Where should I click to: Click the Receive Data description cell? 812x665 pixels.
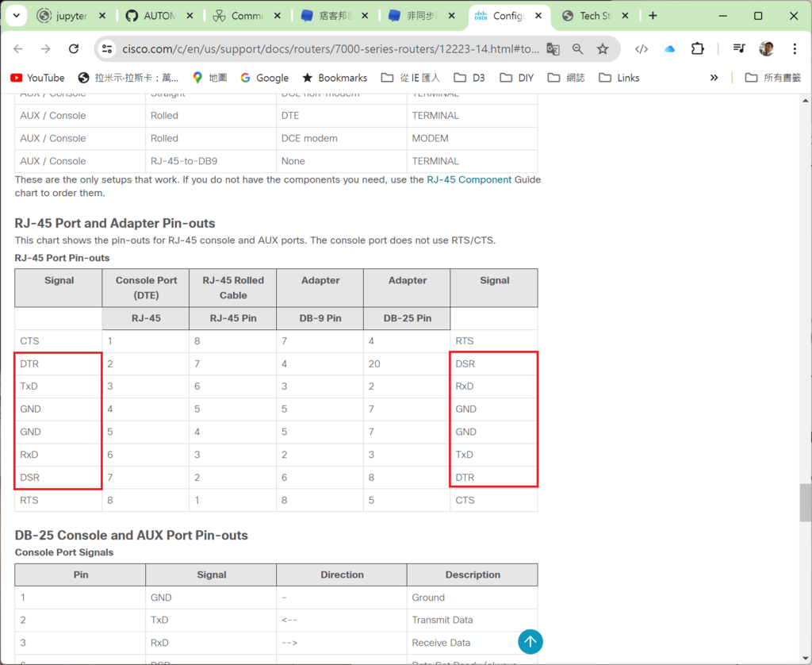point(472,643)
